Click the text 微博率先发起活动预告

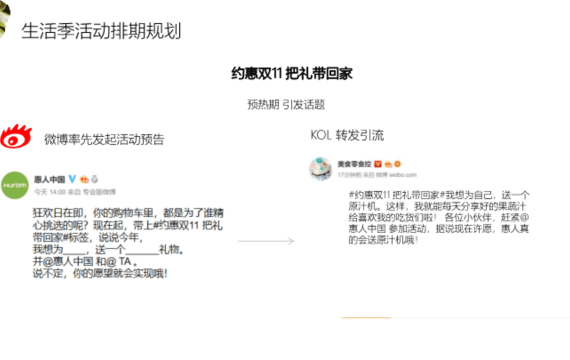(104, 139)
